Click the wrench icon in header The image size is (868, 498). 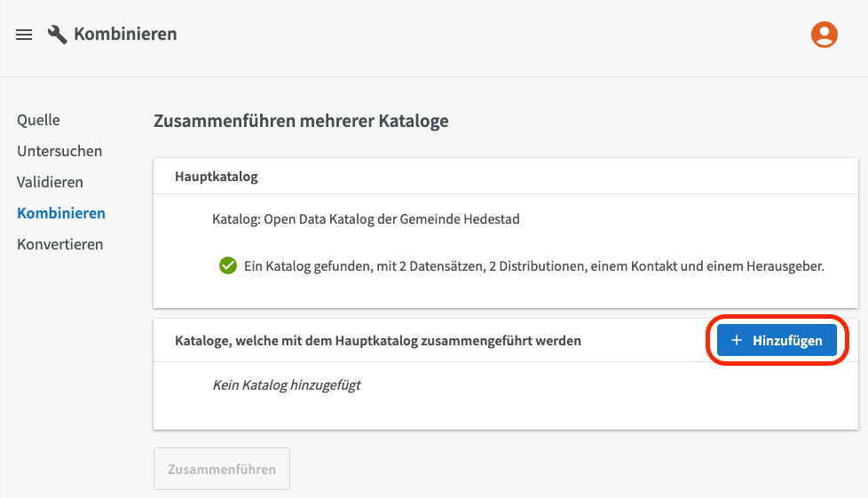(x=58, y=35)
